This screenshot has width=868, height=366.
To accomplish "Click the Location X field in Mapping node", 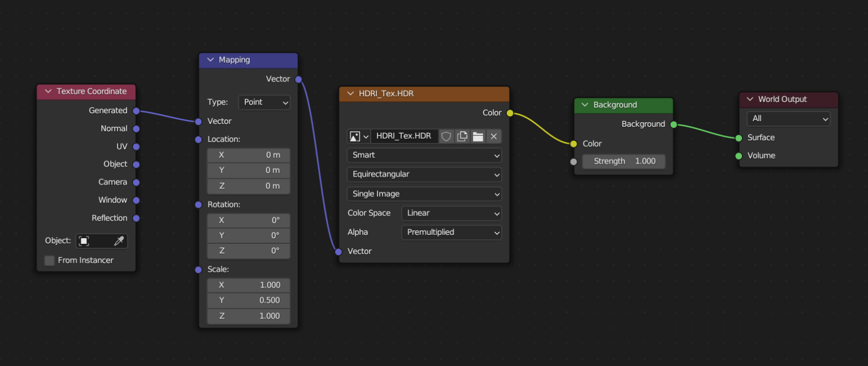I will coord(248,154).
